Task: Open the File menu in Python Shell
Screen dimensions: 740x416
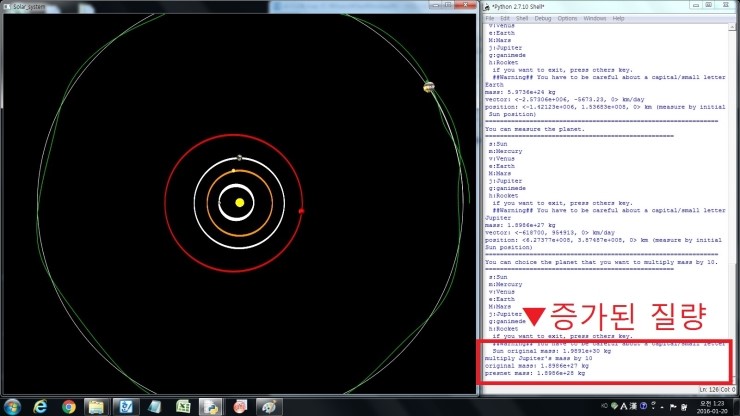Action: click(490, 18)
